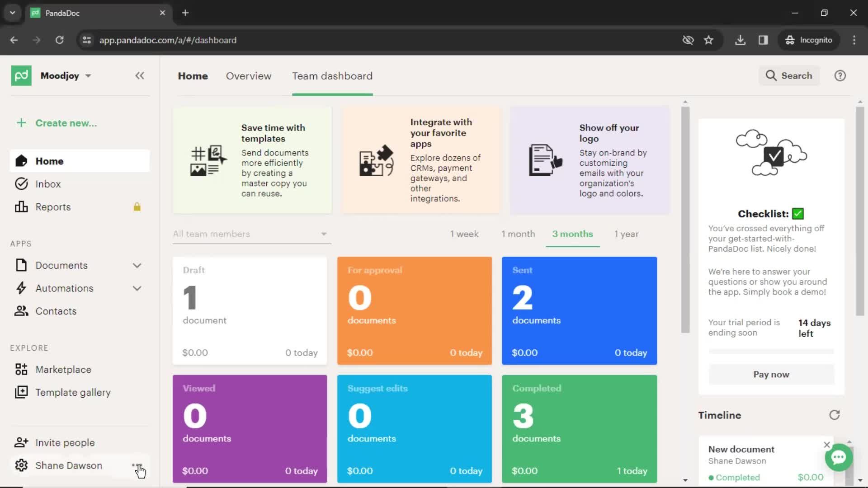The height and width of the screenshot is (488, 868).
Task: Click the collapse sidebar arrow button
Action: [x=139, y=75]
